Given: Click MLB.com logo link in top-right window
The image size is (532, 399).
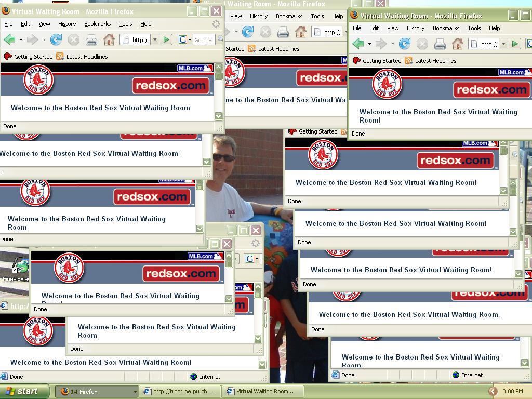Looking at the screenshot, I should [515, 72].
